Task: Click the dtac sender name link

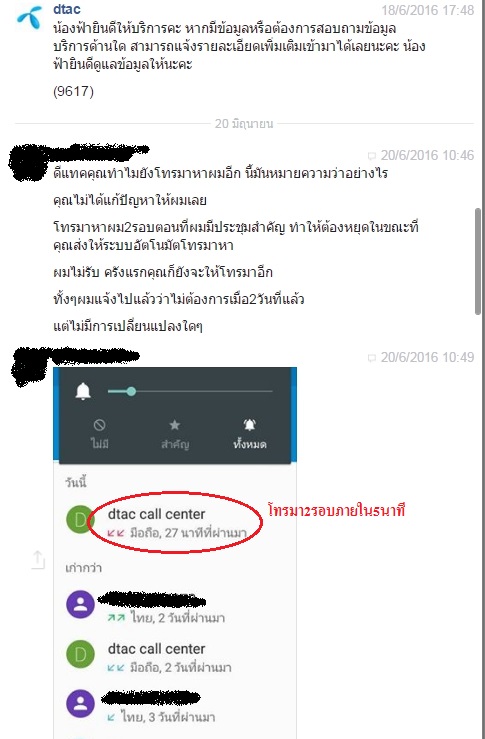Action: (66, 9)
